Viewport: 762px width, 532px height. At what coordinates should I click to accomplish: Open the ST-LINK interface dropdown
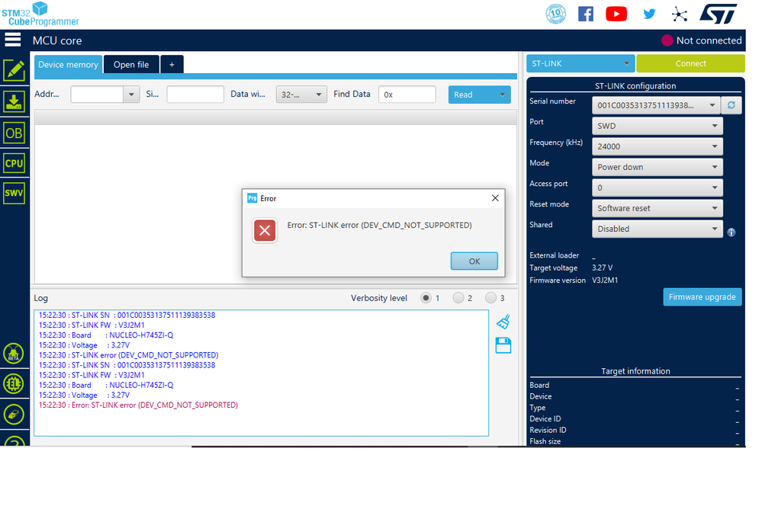pos(580,63)
